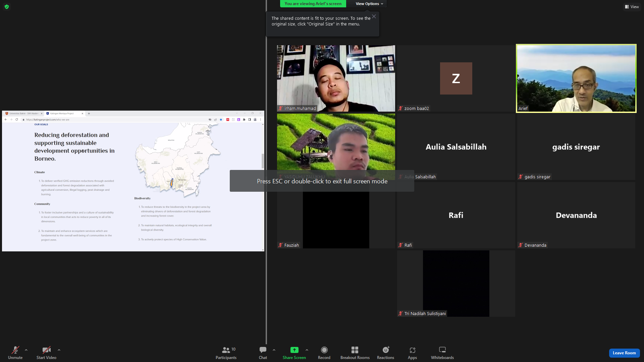Screen dimensions: 644x362
Task: Start Video from the Zoom toolbar
Action: click(x=46, y=353)
